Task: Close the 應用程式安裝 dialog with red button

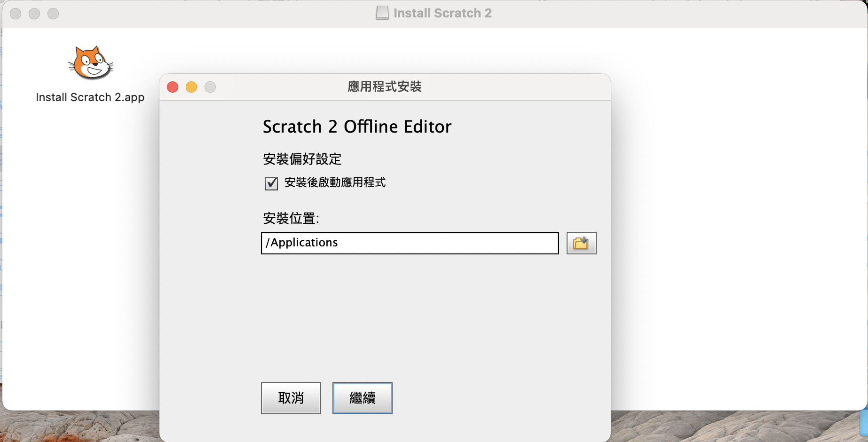Action: 173,87
